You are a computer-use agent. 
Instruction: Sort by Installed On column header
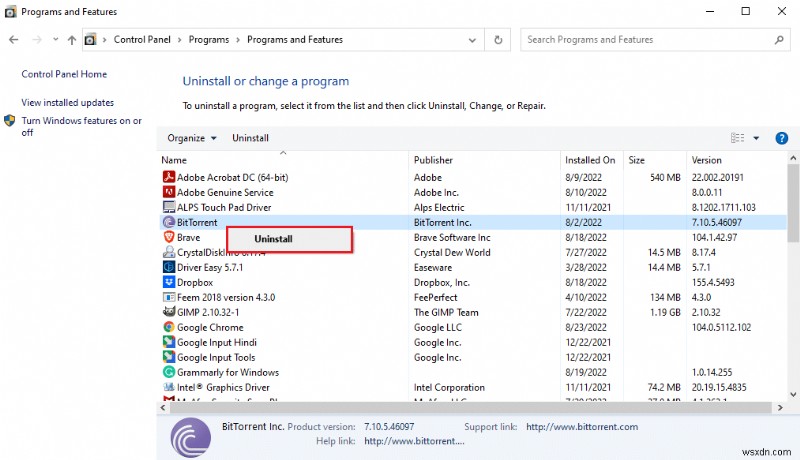(590, 160)
